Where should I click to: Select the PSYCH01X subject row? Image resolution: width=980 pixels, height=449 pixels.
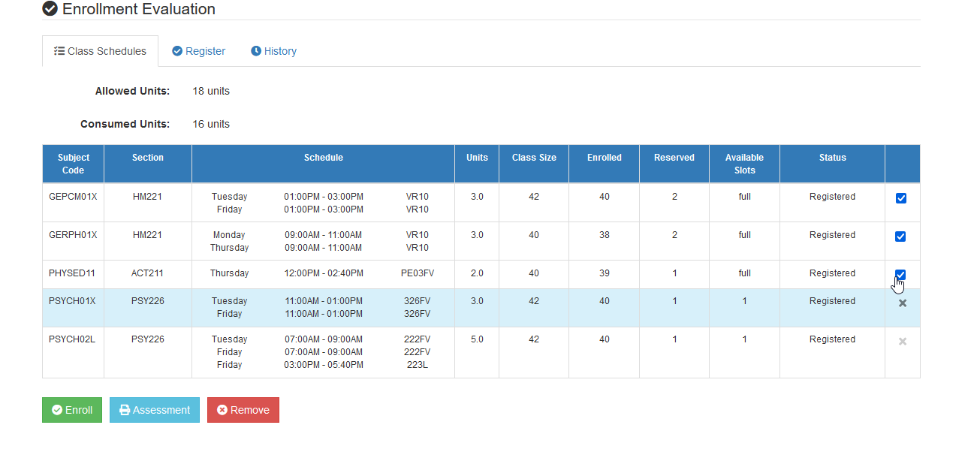coord(481,308)
